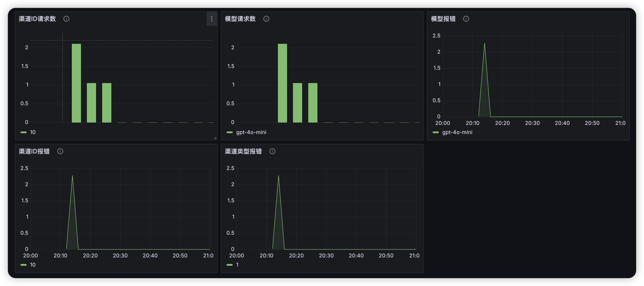Click info icon beside 模型报错 title
The width and height of the screenshot is (644, 286).
(466, 19)
